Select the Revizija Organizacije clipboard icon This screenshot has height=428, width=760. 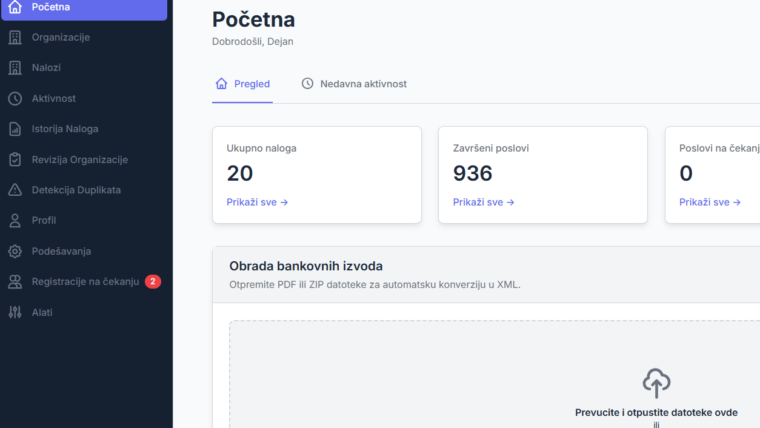coord(14,160)
